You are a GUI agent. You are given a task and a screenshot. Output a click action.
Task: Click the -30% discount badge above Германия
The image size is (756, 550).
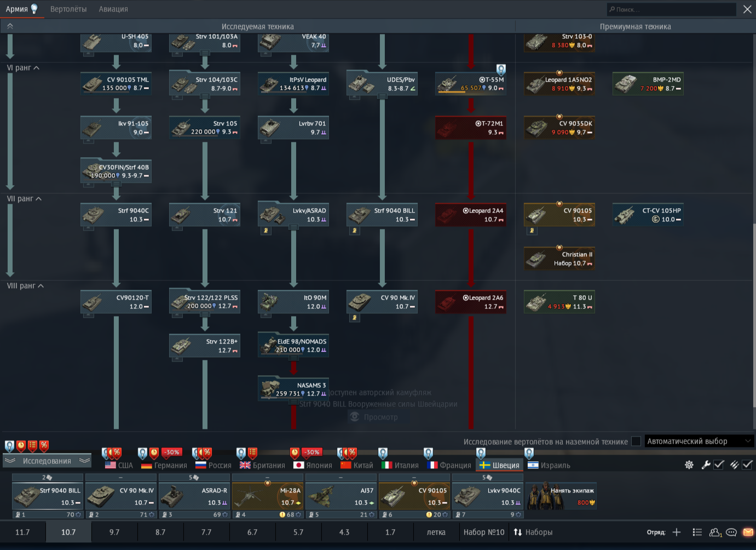(x=171, y=452)
